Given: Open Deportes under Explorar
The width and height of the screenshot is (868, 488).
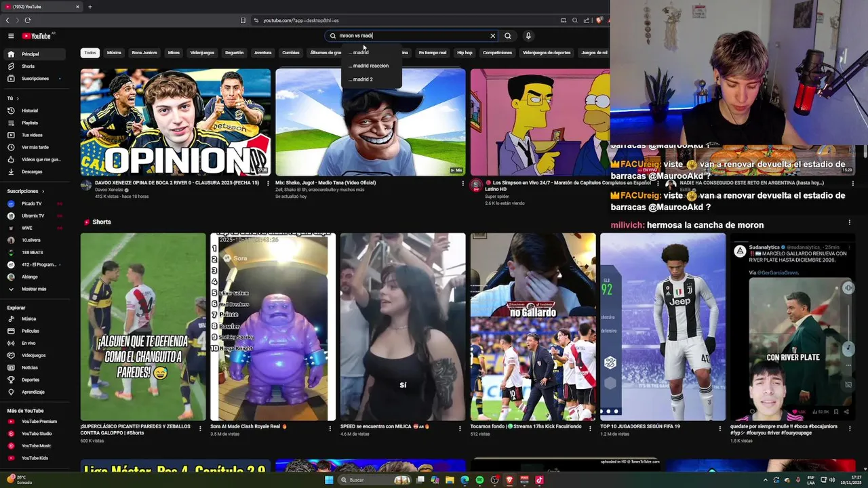Looking at the screenshot, I should click(x=36, y=380).
